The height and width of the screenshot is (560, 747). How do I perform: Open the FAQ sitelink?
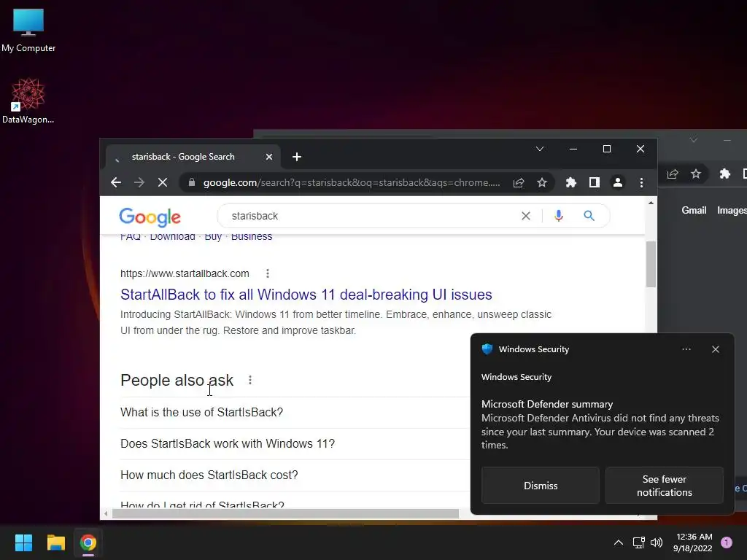pyautogui.click(x=131, y=237)
